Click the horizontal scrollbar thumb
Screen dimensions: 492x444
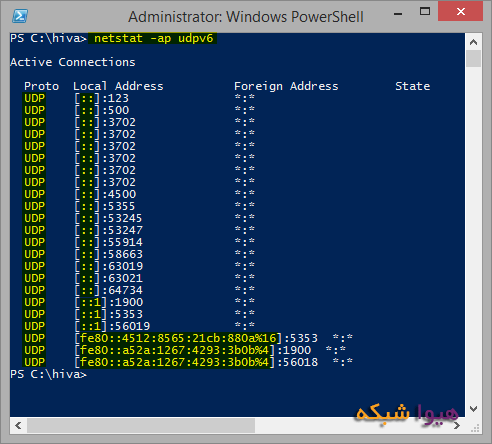[141, 425]
